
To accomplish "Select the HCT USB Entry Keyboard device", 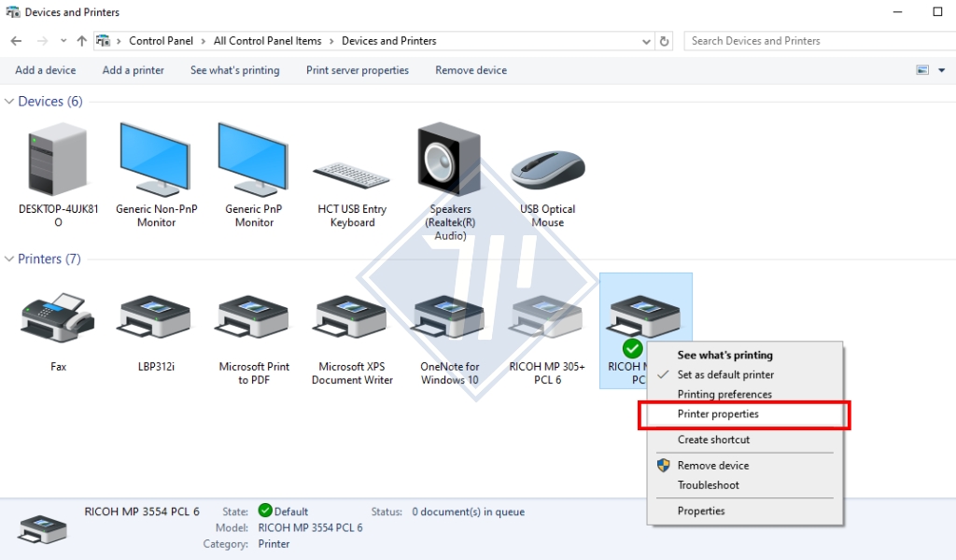I will pos(352,175).
